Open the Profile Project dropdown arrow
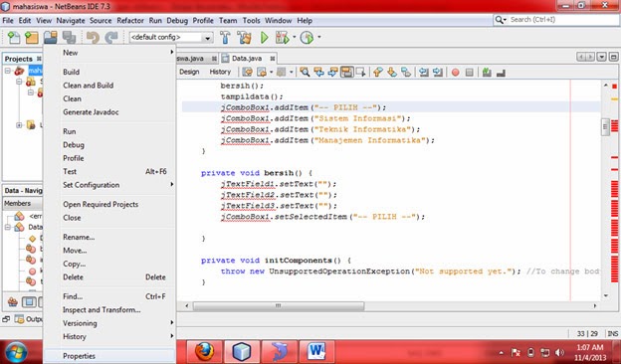Viewport: 621px width, 364px height. pos(318,38)
